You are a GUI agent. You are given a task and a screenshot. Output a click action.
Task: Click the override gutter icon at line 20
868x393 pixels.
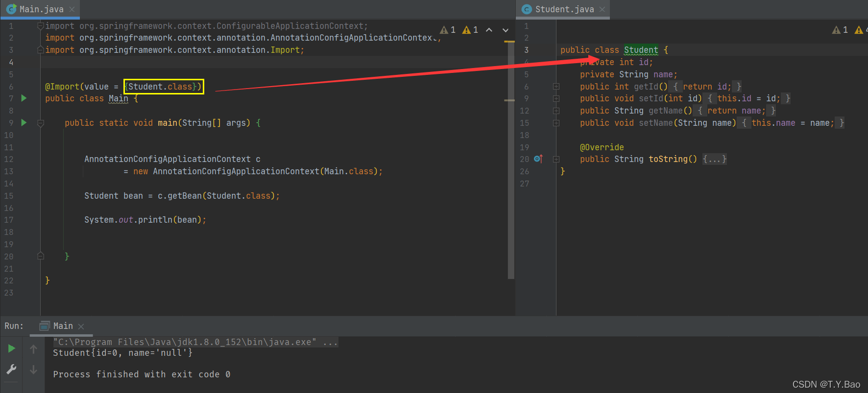pos(538,159)
